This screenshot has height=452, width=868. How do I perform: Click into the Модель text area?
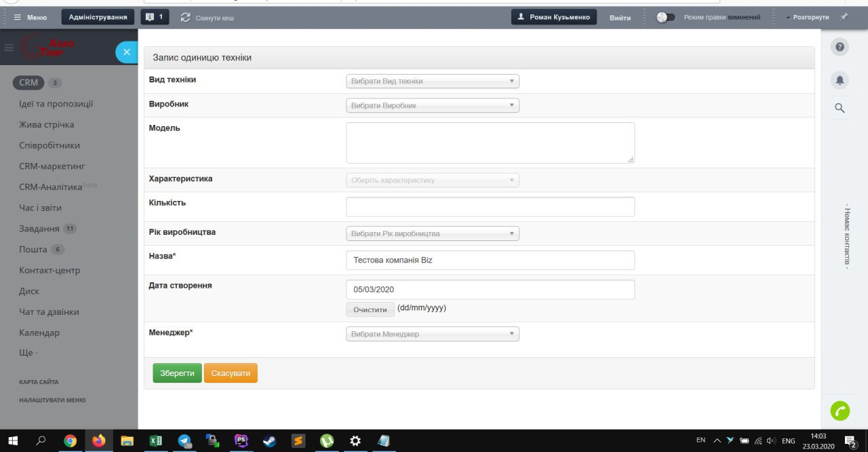click(x=490, y=143)
